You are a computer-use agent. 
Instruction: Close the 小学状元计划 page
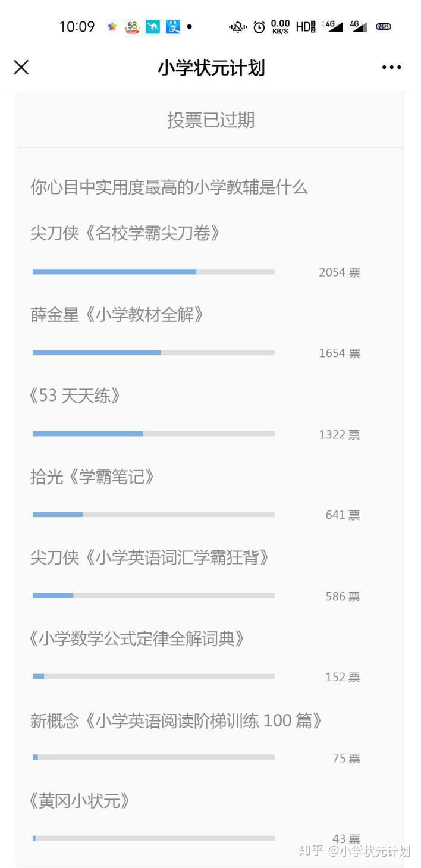coord(21,67)
